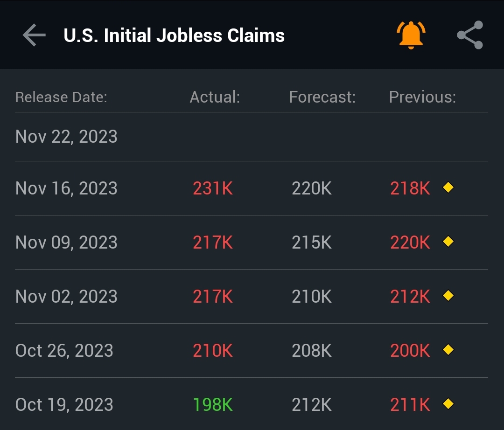Tap the yellow diamond beside 218K

tap(448, 187)
